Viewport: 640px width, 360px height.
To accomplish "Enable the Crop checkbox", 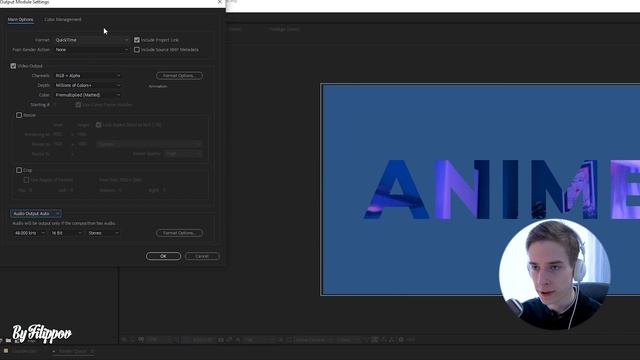I will (19, 170).
